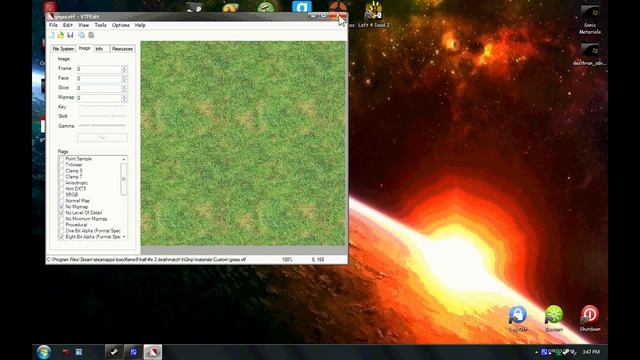Image resolution: width=640 pixels, height=360 pixels.
Task: Click the green Restart desktop icon
Action: point(553,319)
